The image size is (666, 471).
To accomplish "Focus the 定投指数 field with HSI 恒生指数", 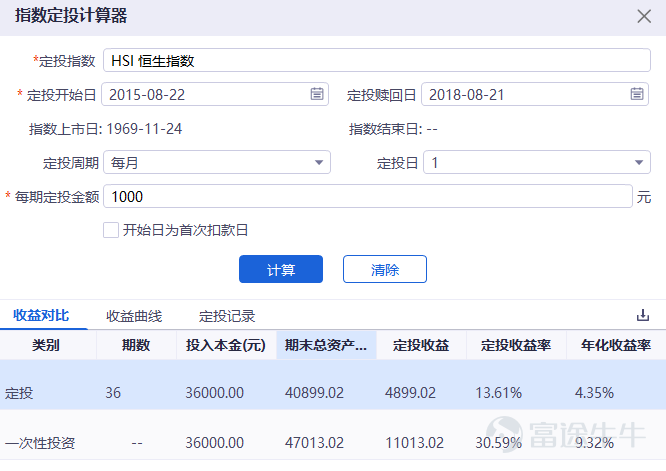I will pyautogui.click(x=377, y=60).
